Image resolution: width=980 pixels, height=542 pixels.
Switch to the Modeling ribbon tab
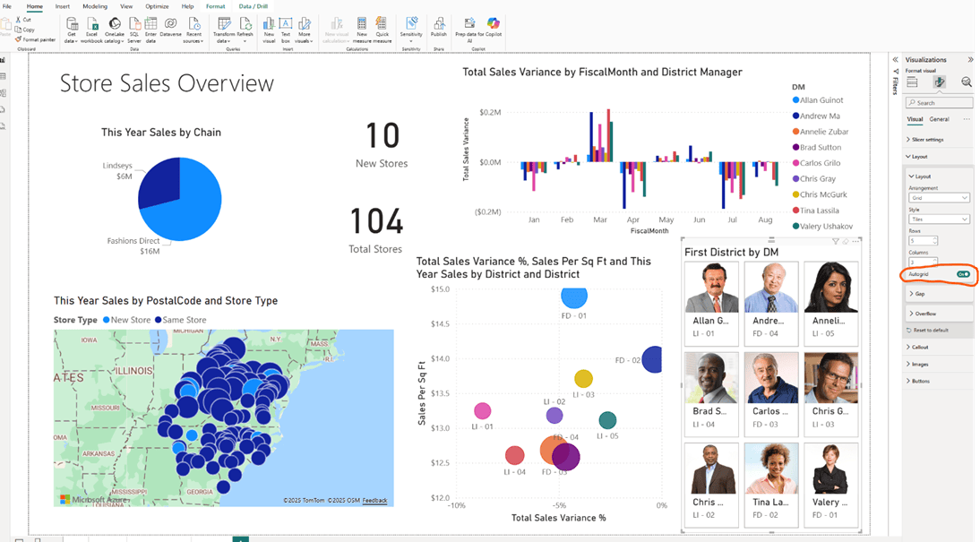tap(95, 6)
